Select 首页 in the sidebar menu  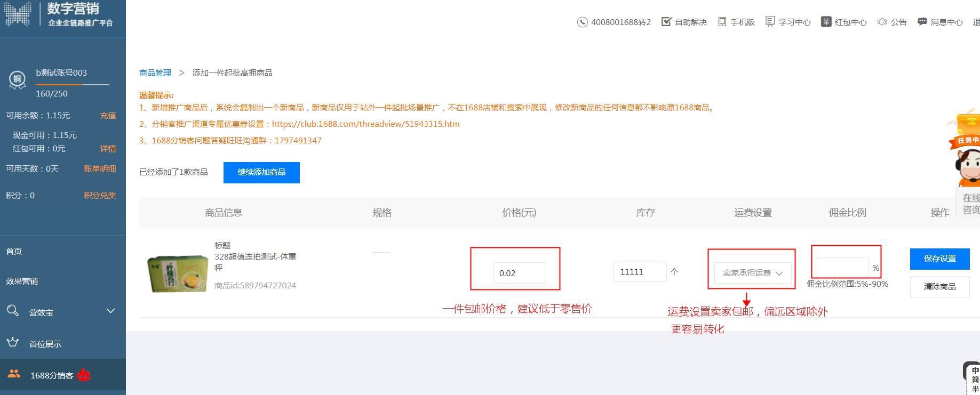point(14,251)
